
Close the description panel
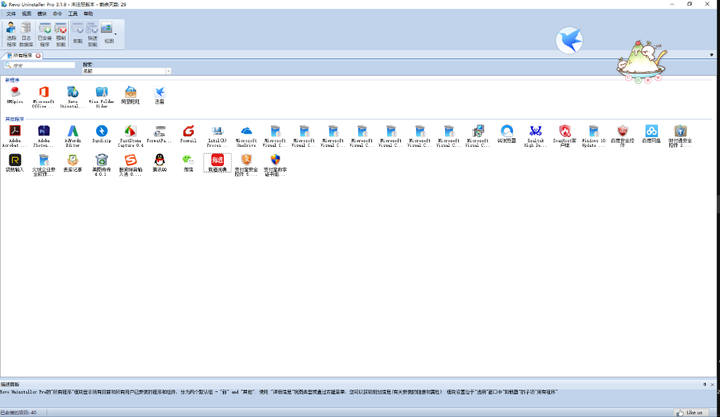point(712,384)
